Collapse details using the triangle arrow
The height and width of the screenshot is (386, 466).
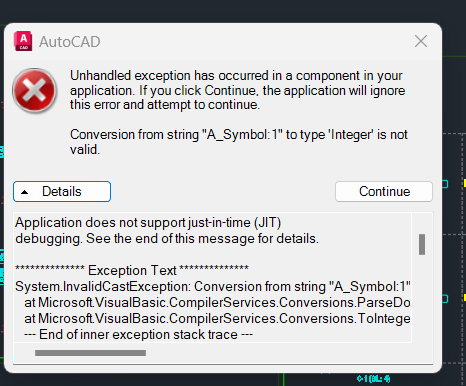pos(24,192)
